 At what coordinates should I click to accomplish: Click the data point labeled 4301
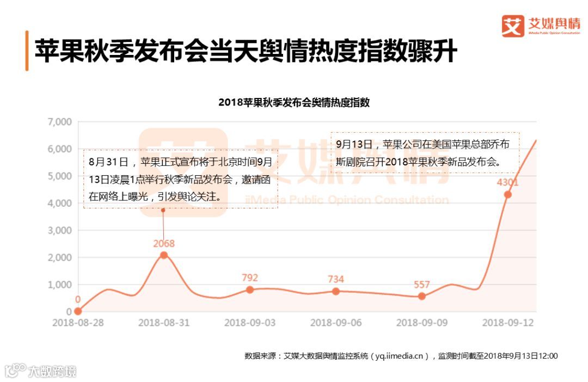(x=508, y=195)
